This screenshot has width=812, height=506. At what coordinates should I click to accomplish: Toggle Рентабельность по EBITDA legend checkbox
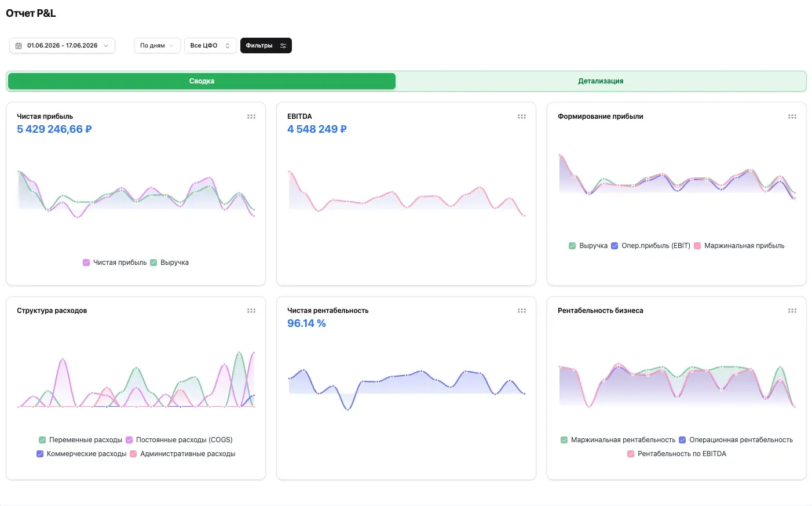631,454
